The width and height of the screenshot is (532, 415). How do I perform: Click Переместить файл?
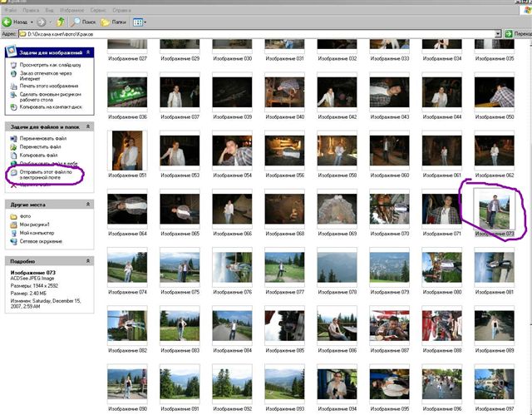click(40, 147)
